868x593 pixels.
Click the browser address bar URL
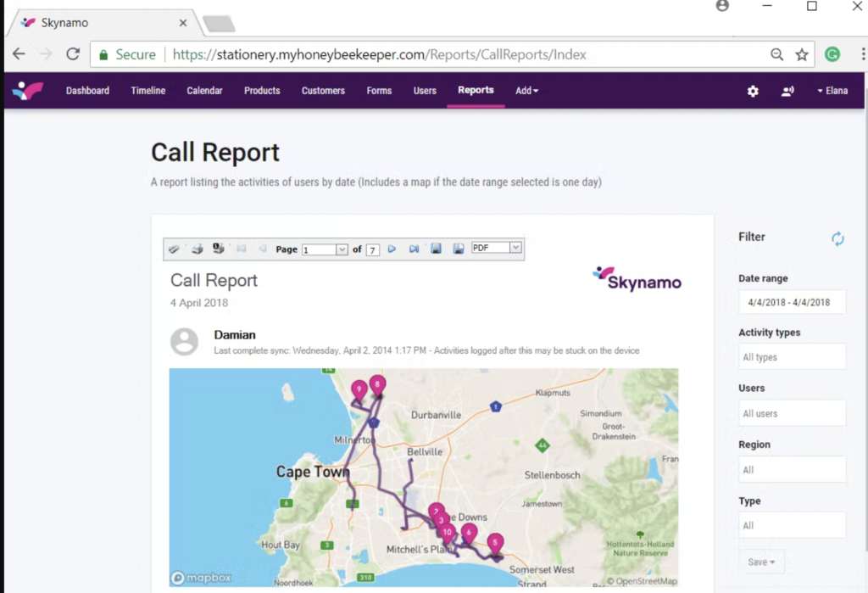pos(379,54)
